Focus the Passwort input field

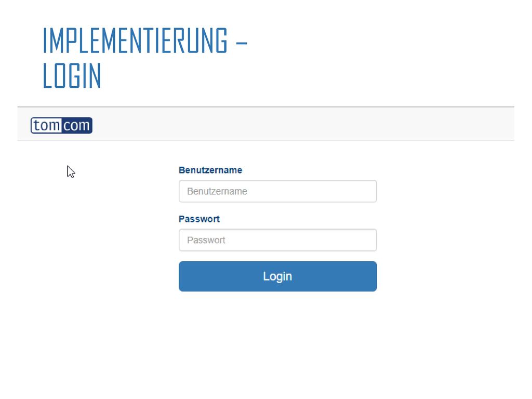click(x=277, y=240)
